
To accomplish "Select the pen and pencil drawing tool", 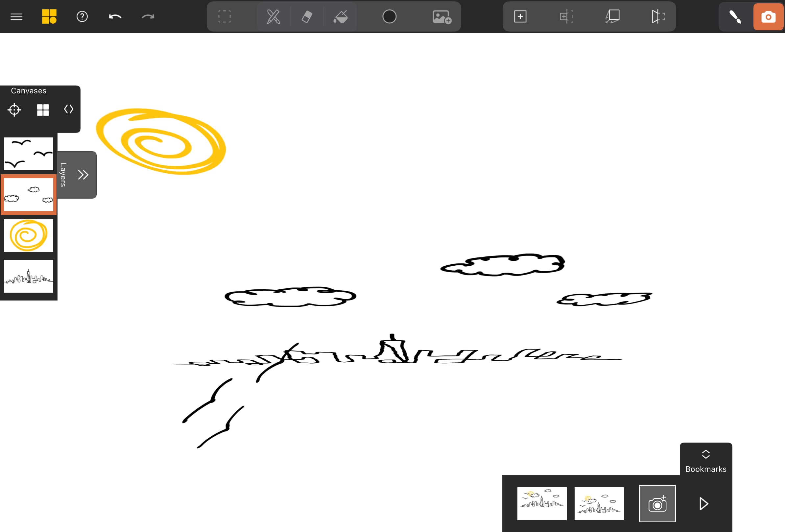I will [x=273, y=16].
